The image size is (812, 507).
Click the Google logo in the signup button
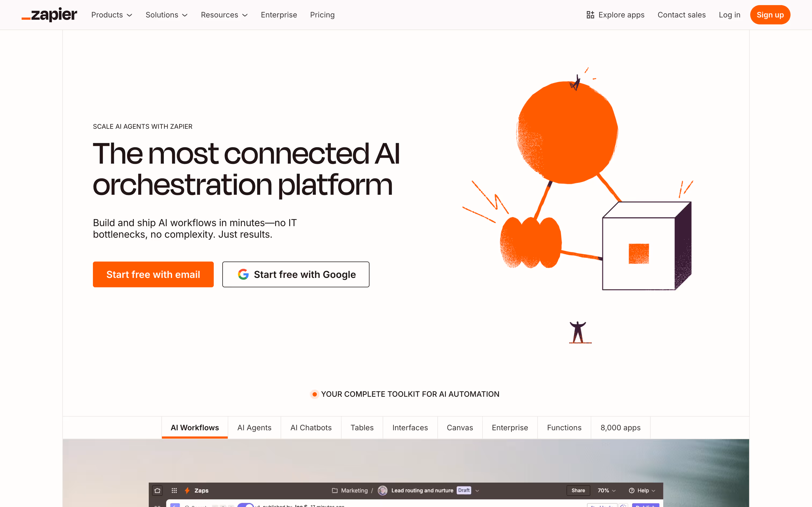point(243,274)
